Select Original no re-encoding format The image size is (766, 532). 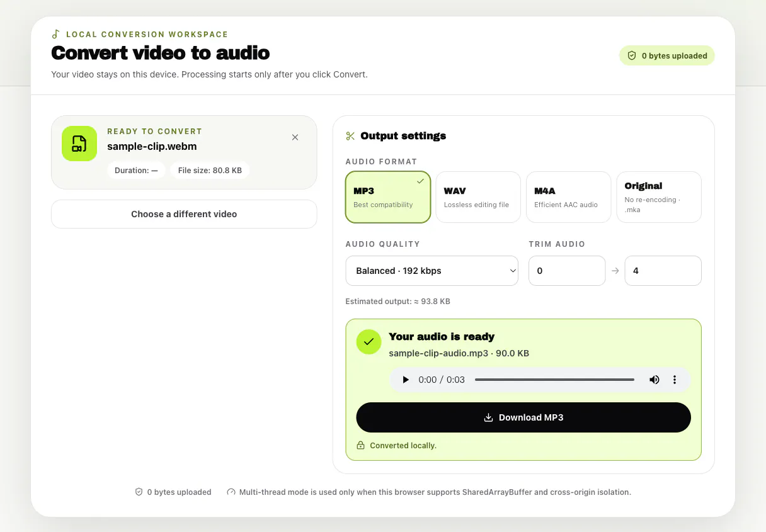[659, 197]
